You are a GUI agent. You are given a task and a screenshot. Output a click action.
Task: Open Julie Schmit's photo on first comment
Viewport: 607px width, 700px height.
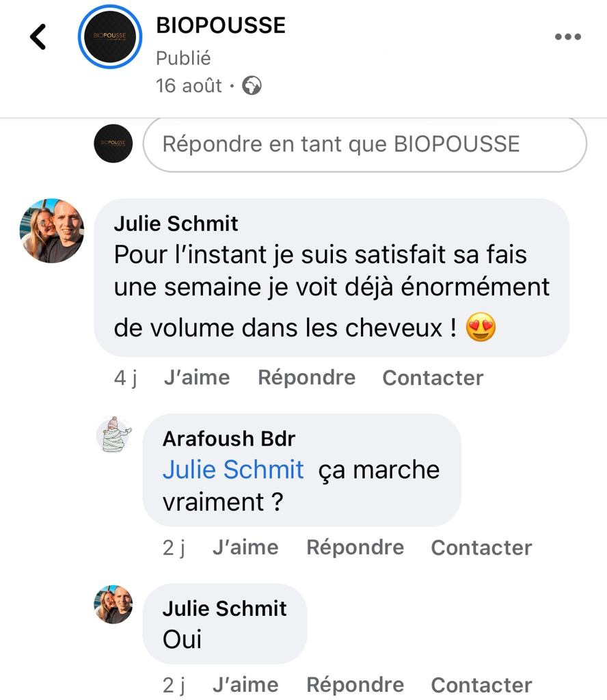tap(52, 231)
